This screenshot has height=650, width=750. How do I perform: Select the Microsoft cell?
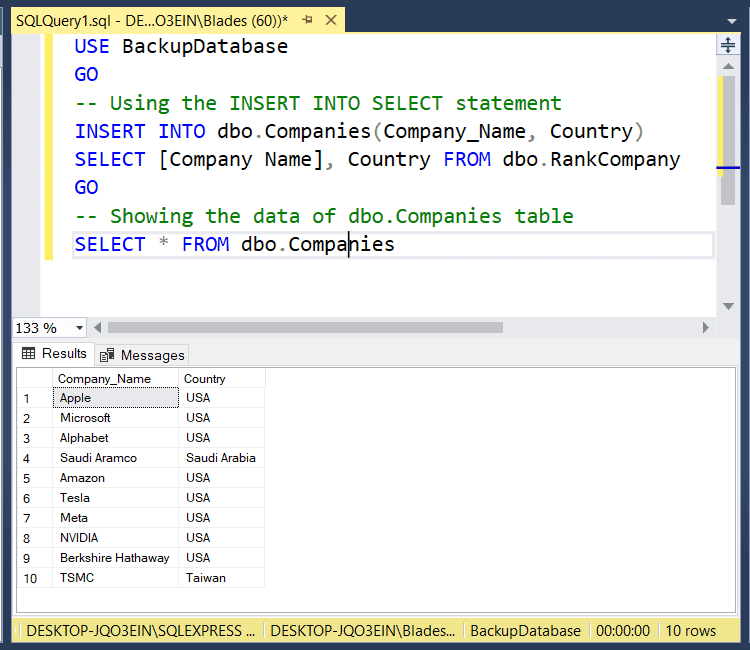point(115,418)
